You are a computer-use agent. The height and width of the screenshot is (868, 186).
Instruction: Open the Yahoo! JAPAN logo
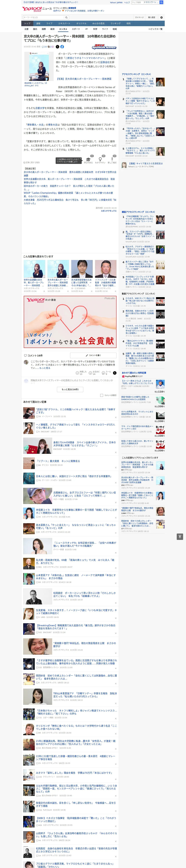click(32, 9)
